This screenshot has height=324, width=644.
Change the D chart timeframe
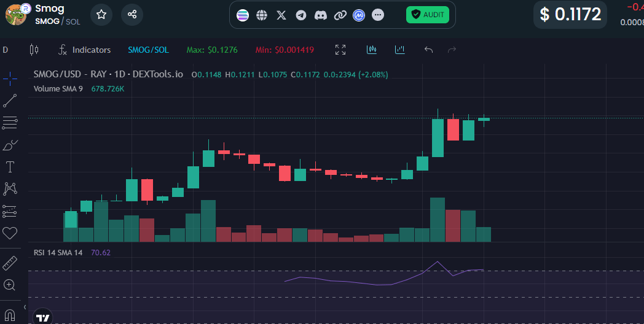6,50
